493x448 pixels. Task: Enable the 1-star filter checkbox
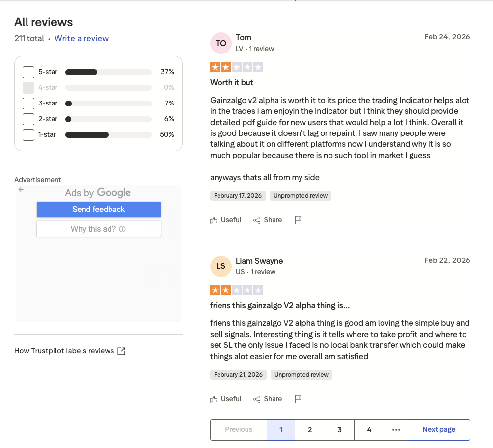coord(28,135)
